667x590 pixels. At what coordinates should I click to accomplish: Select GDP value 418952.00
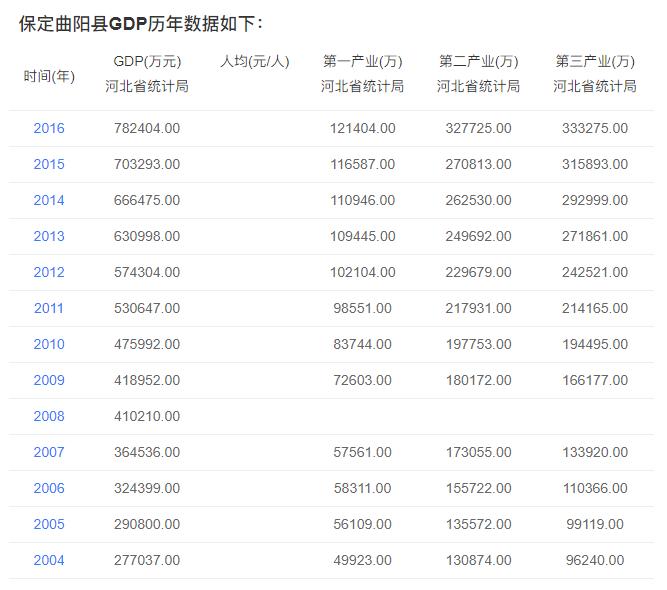click(x=147, y=380)
